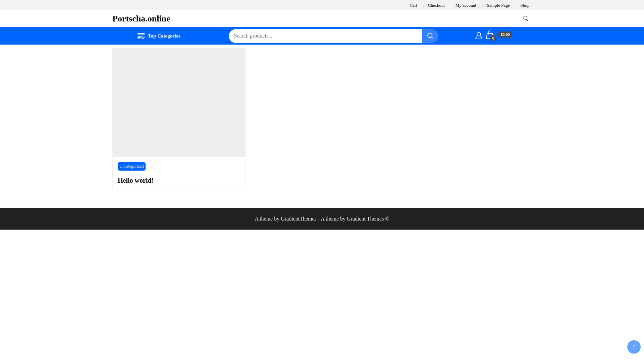The image size is (644, 362).
Task: Submit product search with blue search button
Action: pos(430,36)
